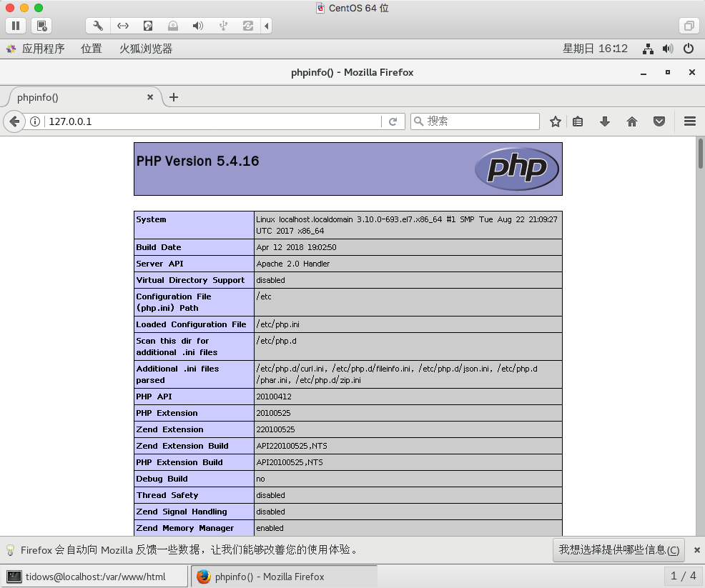Select Apache 2.0 Handler value

292,264
